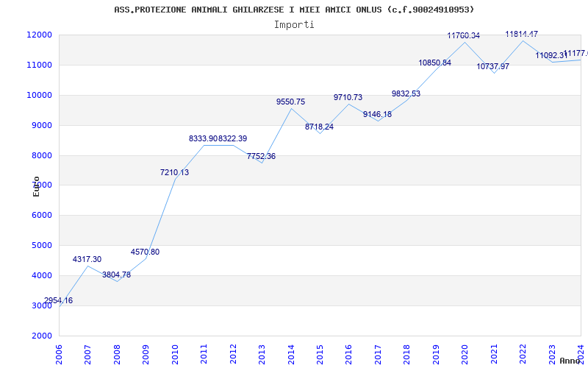
Task: Click the x-axis year 2019
Action: tap(436, 354)
